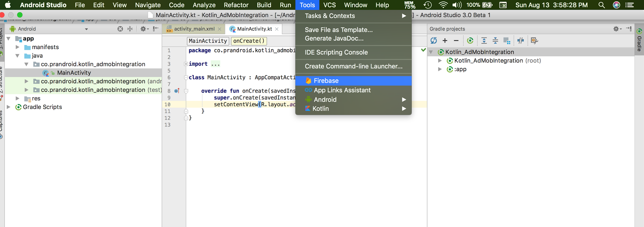Collapse the app module node
This screenshot has height=227, width=644.
pos(8,39)
